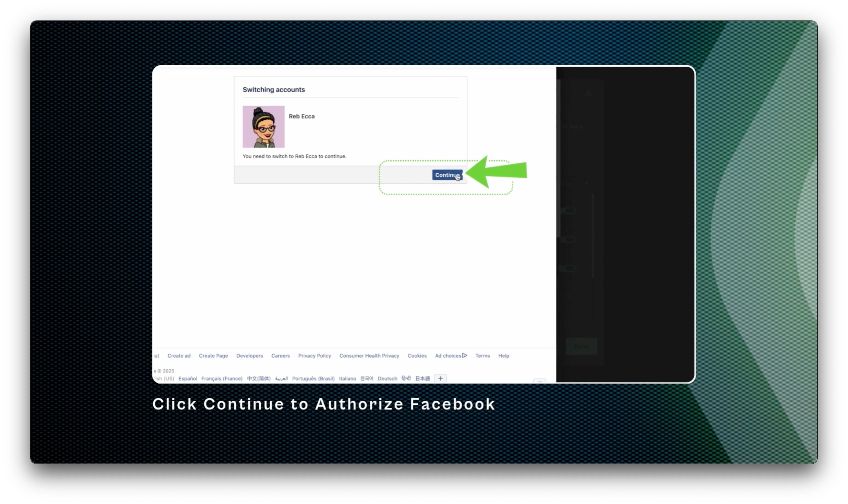Open the Ad choices link
The height and width of the screenshot is (504, 848).
click(451, 355)
